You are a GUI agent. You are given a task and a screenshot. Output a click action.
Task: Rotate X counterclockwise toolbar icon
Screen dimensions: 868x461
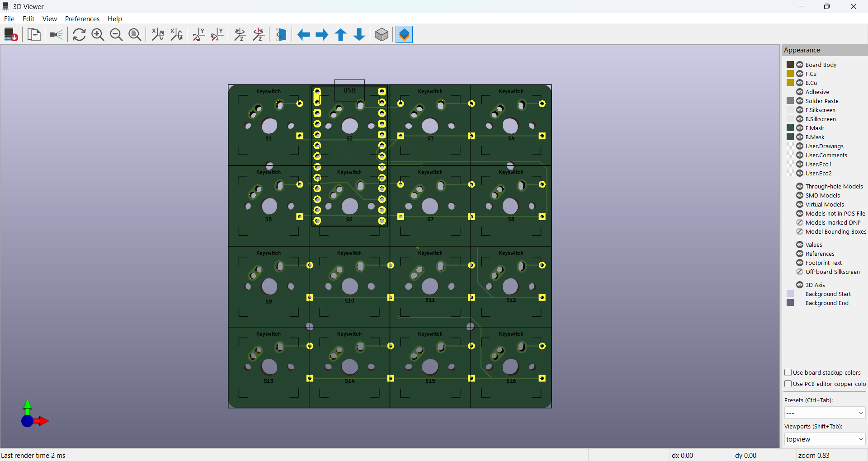coord(176,35)
